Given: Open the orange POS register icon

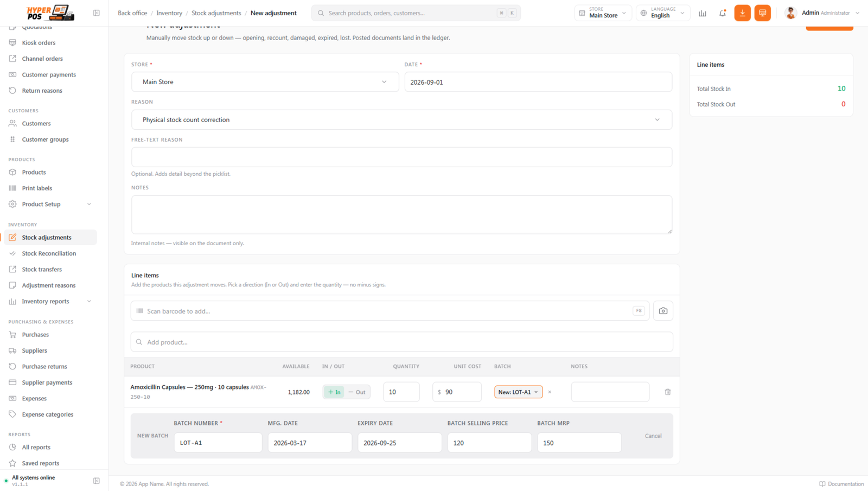Looking at the screenshot, I should [762, 13].
